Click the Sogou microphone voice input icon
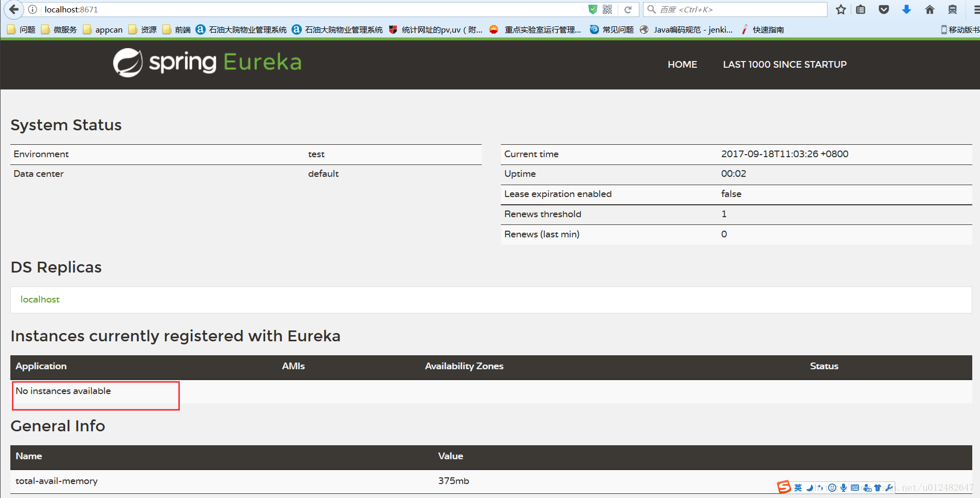 844,488
